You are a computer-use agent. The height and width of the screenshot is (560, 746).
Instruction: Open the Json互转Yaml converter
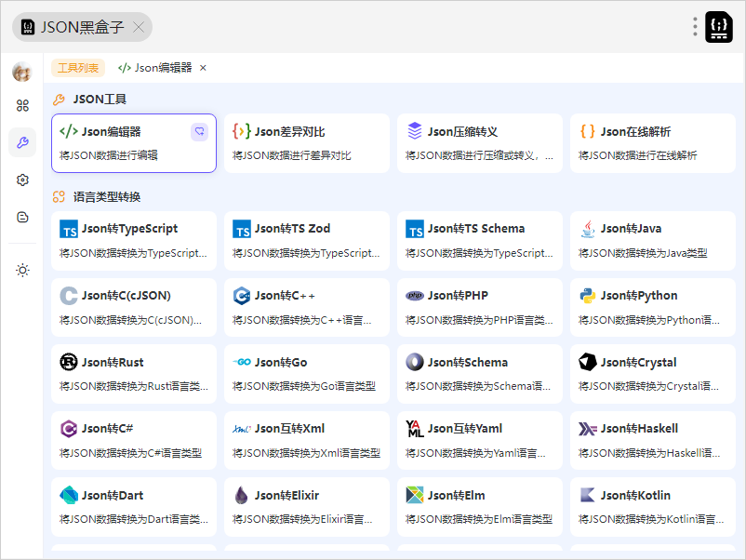[x=480, y=440]
